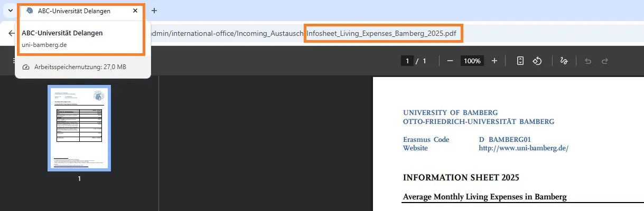Click the Website label in the PDF
Viewport: 644px width, 211px height.
pyautogui.click(x=415, y=148)
